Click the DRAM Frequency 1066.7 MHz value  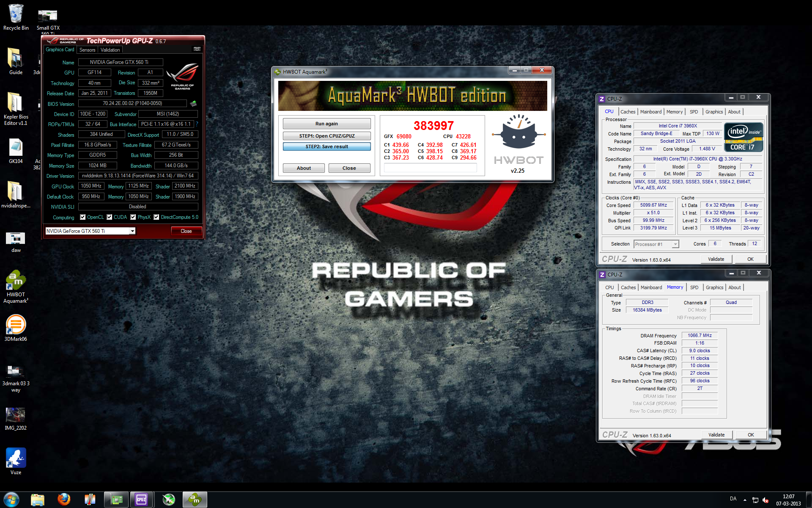(x=700, y=335)
